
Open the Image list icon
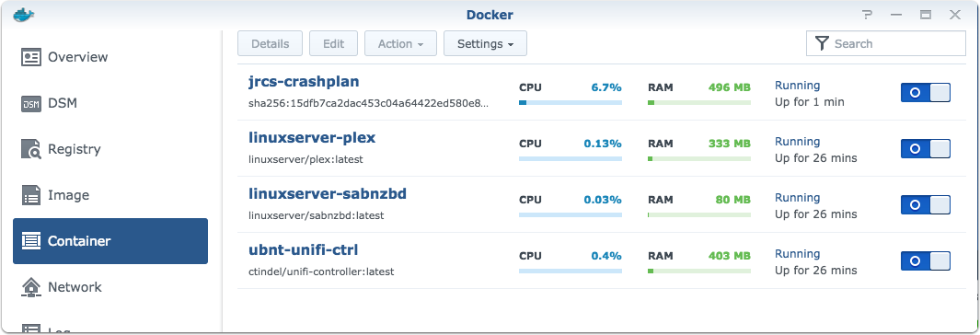31,195
